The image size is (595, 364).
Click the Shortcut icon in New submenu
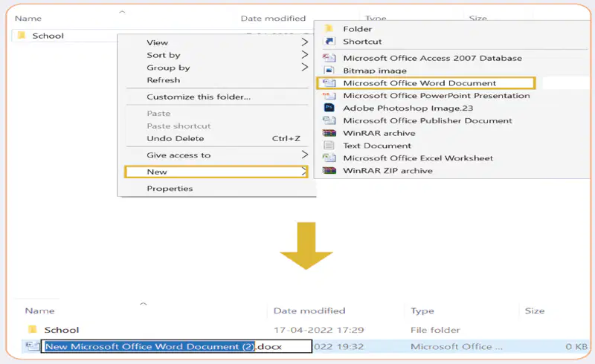coord(329,42)
